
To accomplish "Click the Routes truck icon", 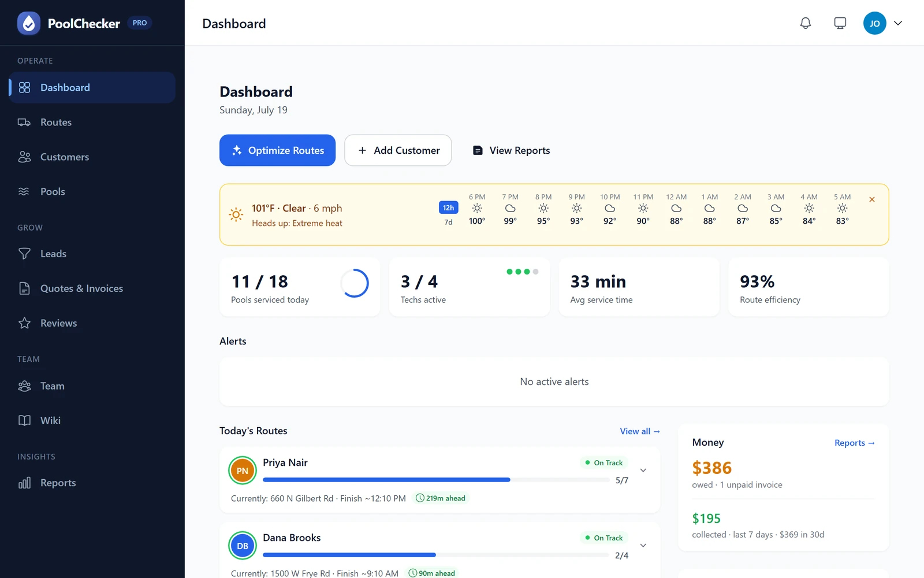I will pyautogui.click(x=24, y=122).
